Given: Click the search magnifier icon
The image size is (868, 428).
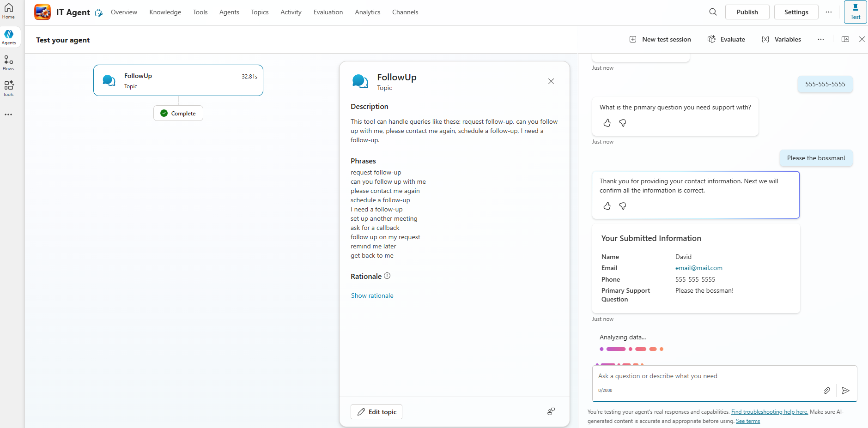Looking at the screenshot, I should [x=713, y=12].
